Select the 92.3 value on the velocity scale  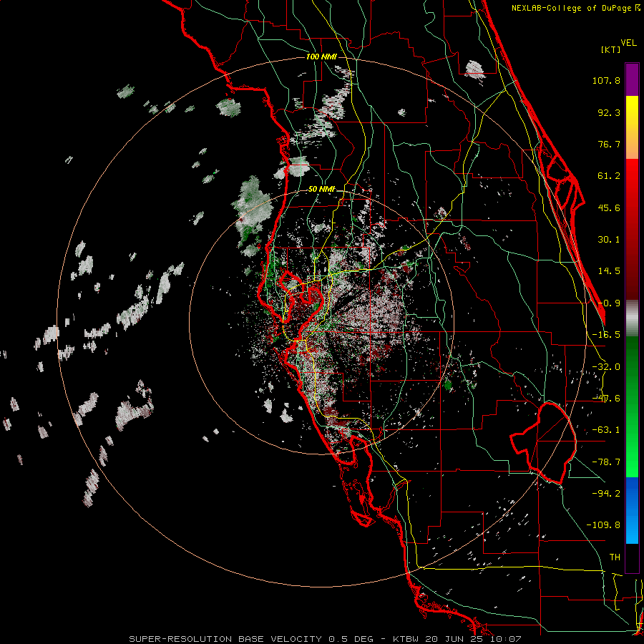[x=609, y=112]
